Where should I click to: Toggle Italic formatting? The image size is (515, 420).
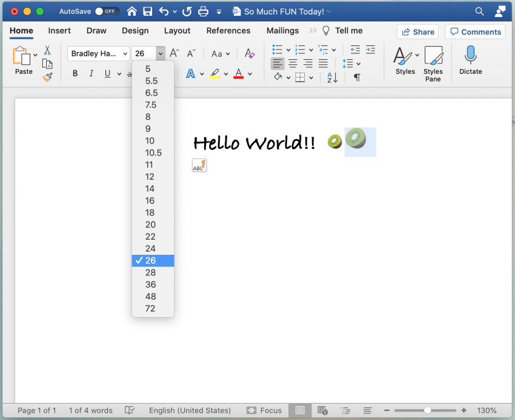pos(90,73)
